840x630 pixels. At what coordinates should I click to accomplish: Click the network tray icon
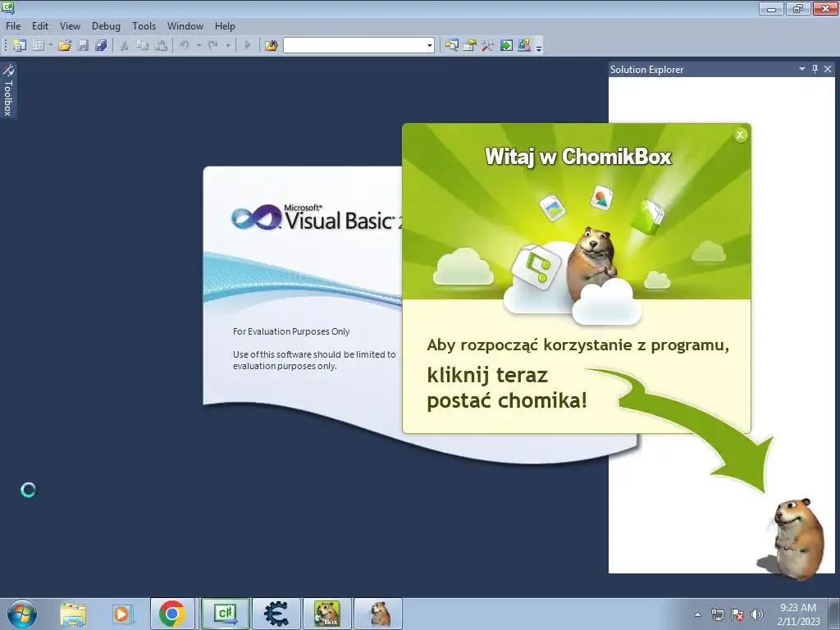point(717,614)
